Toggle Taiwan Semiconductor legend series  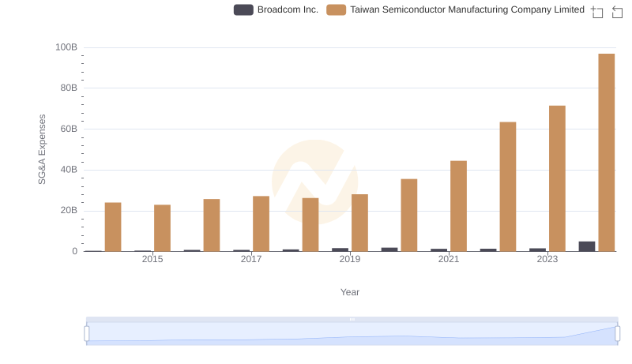[456, 9]
